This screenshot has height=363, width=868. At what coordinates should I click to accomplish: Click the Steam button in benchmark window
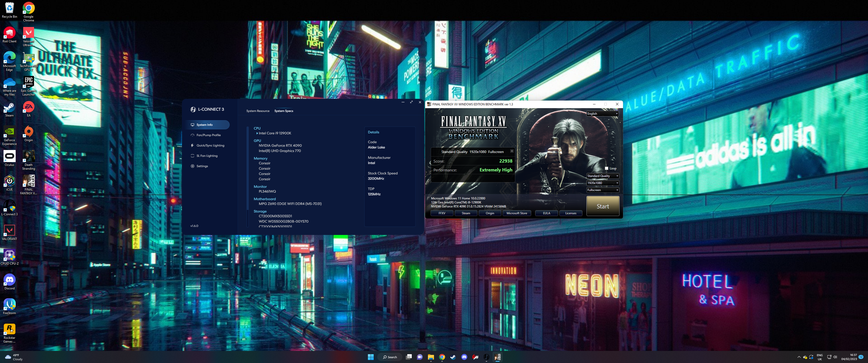[x=466, y=213]
